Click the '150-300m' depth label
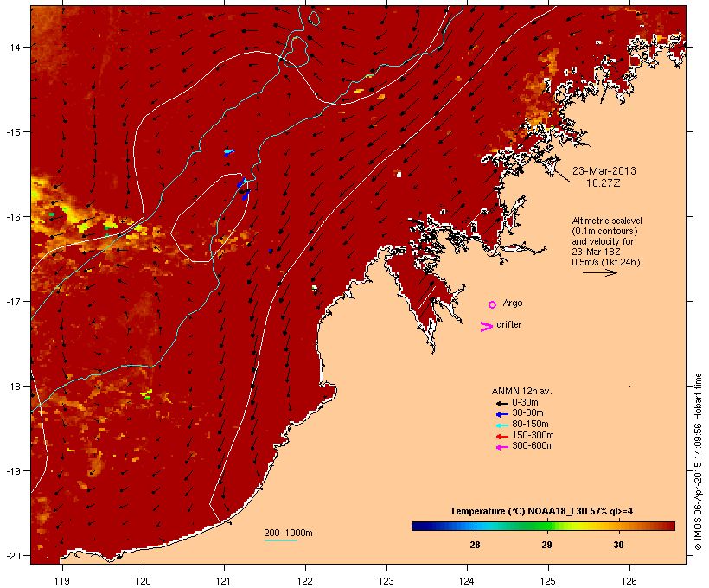This screenshot has width=709, height=588. (533, 435)
